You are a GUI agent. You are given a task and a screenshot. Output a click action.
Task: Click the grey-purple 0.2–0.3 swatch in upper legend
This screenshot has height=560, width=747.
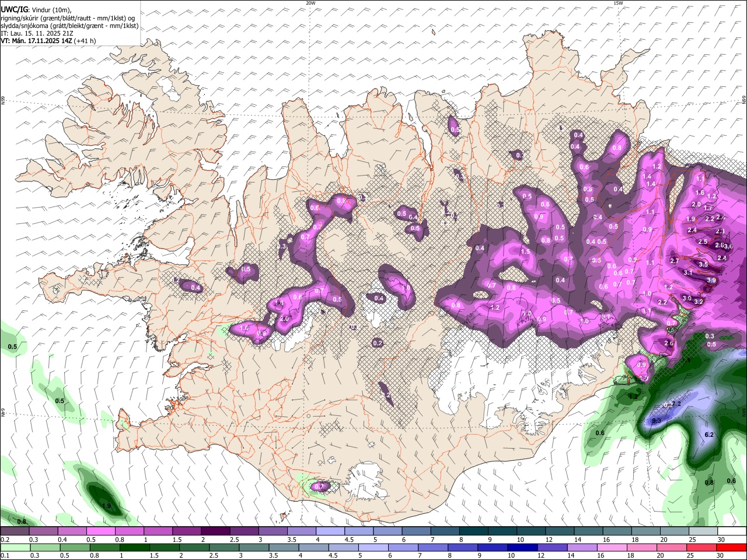pos(15,531)
